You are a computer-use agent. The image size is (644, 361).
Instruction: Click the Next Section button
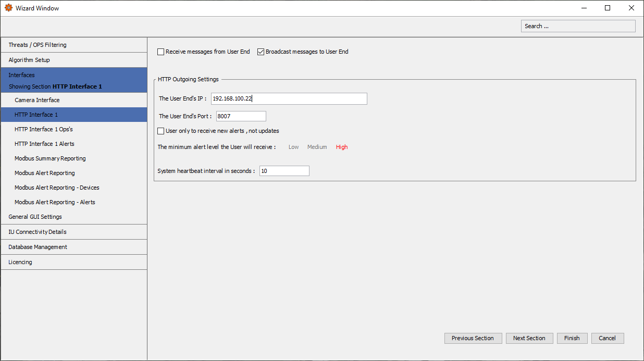529,338
